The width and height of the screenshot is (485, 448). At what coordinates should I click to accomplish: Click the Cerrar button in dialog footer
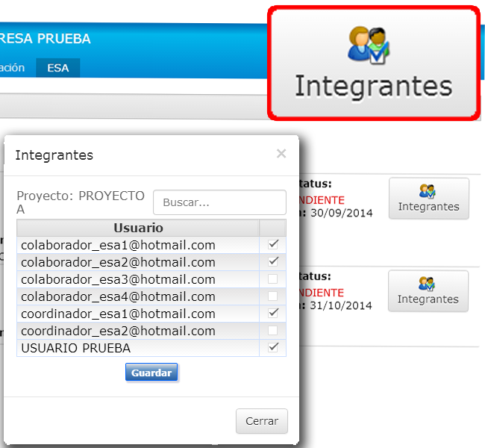(x=261, y=421)
